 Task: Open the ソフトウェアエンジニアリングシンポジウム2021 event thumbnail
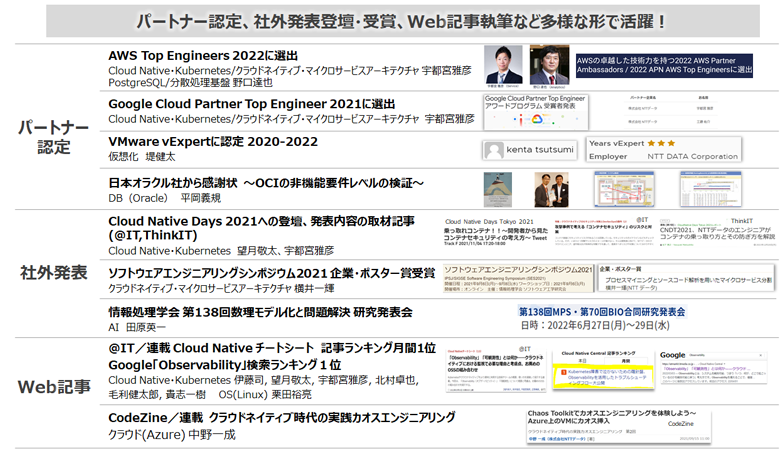(519, 278)
